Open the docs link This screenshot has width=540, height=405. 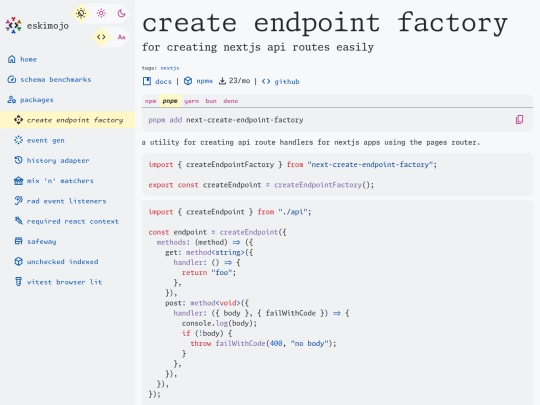tap(163, 82)
